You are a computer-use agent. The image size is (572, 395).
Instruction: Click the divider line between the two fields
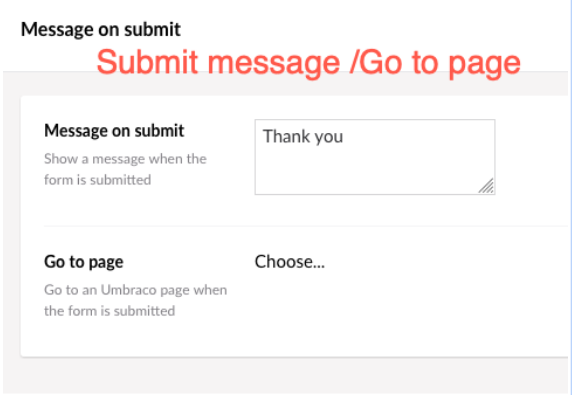click(306, 226)
